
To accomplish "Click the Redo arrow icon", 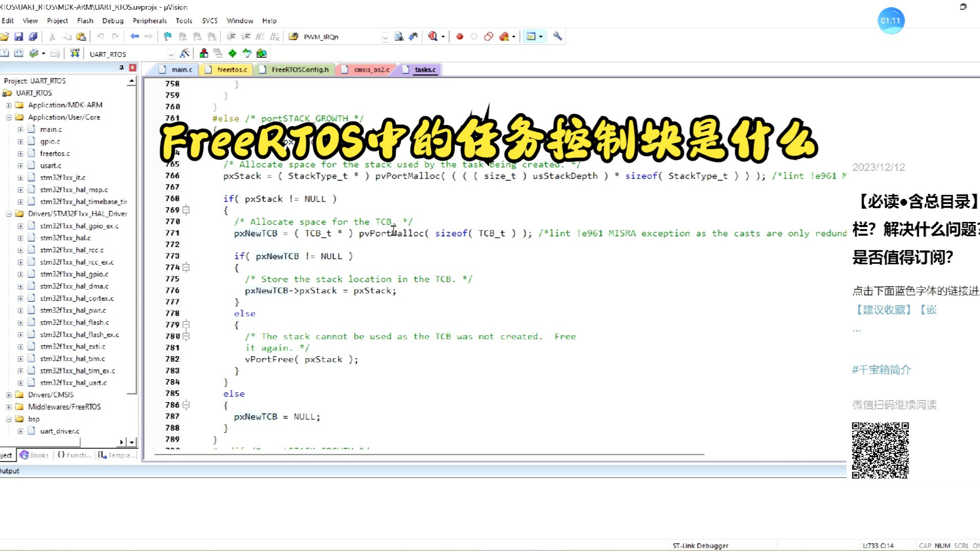I will pos(115,36).
